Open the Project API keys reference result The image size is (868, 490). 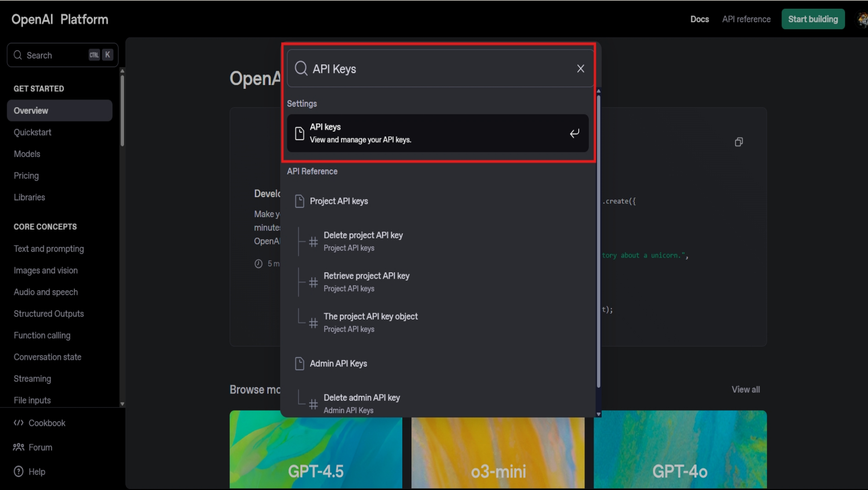pos(438,201)
